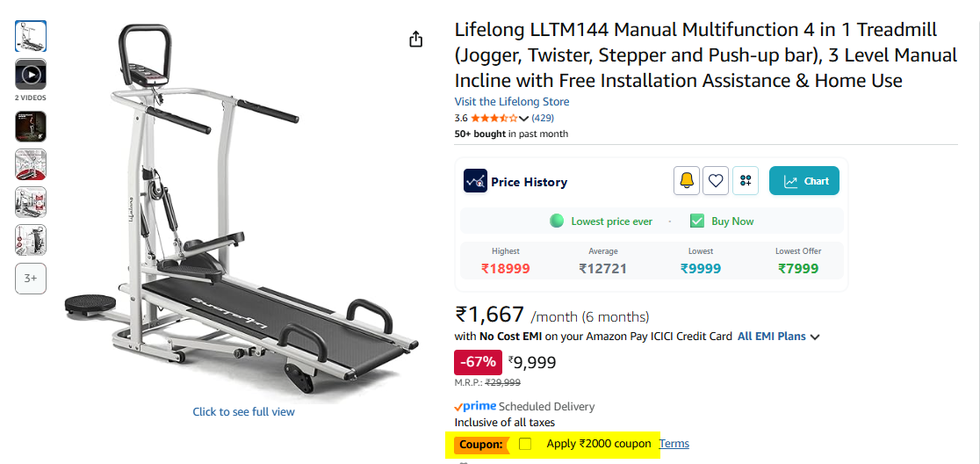Image resolution: width=980 pixels, height=464 pixels.
Task: Open the 429 ratings count link
Action: coord(543,118)
